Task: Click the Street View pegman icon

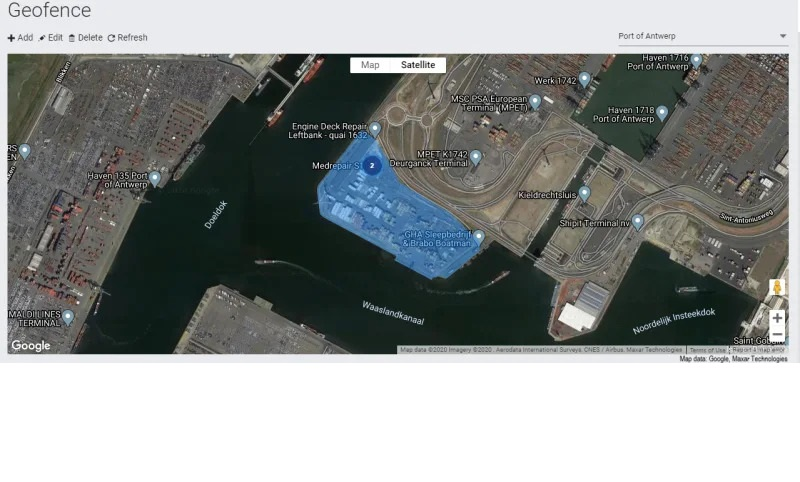Action: (x=777, y=288)
